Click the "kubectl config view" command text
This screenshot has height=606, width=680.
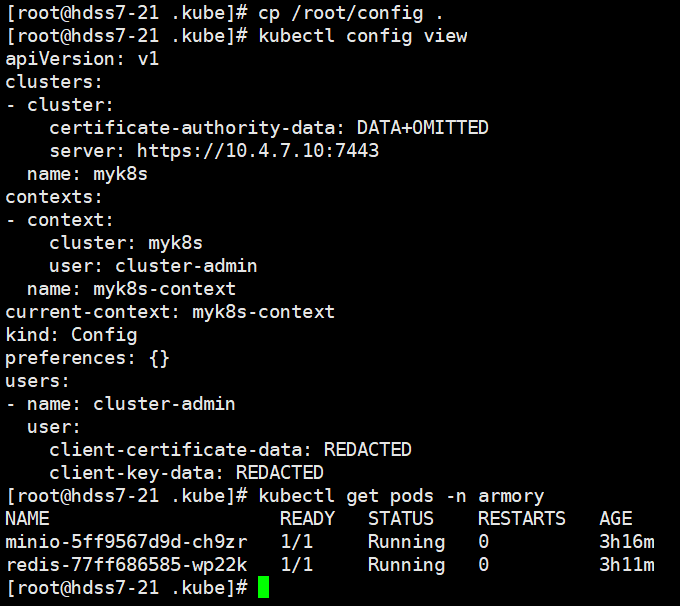coord(362,36)
